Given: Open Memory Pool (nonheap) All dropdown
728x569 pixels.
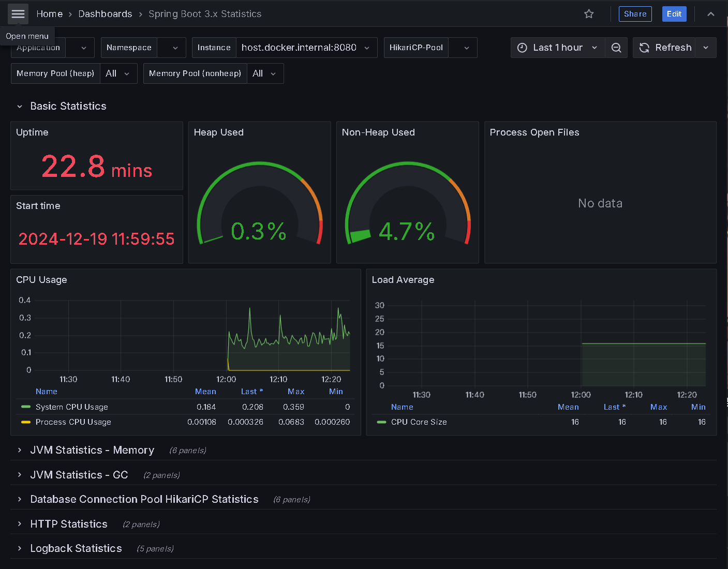Looking at the screenshot, I should point(265,73).
